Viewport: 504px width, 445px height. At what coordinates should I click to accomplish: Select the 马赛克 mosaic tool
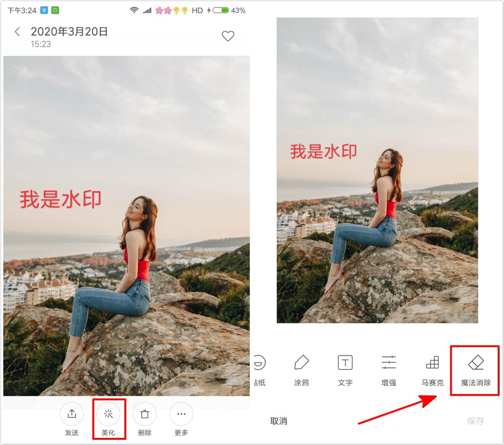[432, 370]
